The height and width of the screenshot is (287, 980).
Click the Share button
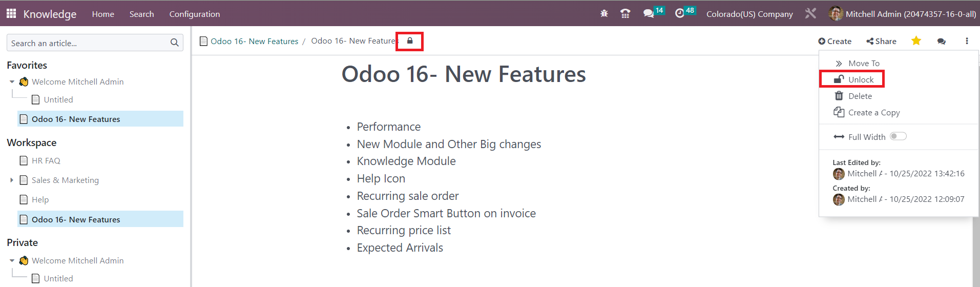tap(881, 42)
